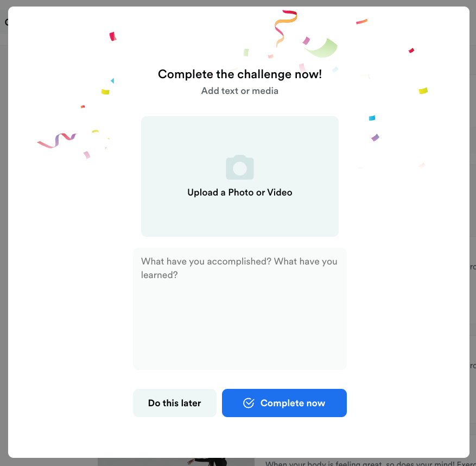Click the camera icon in the upload area
476x466 pixels.
coord(240,168)
